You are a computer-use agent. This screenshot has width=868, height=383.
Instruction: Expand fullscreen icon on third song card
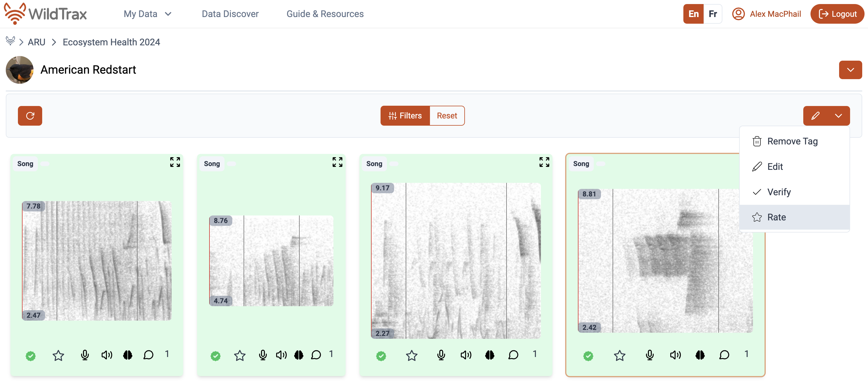tap(544, 162)
